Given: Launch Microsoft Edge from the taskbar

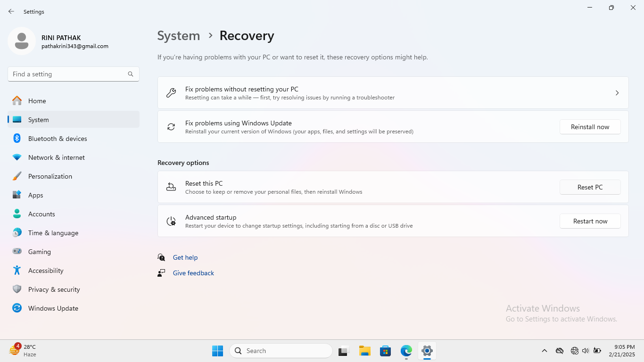Looking at the screenshot, I should click(x=406, y=351).
